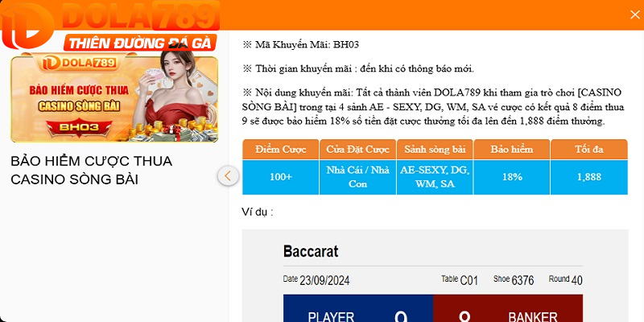Screen dimensions: 644x322
Task: Click the Sảnh sòng bài column header
Action: [435, 149]
